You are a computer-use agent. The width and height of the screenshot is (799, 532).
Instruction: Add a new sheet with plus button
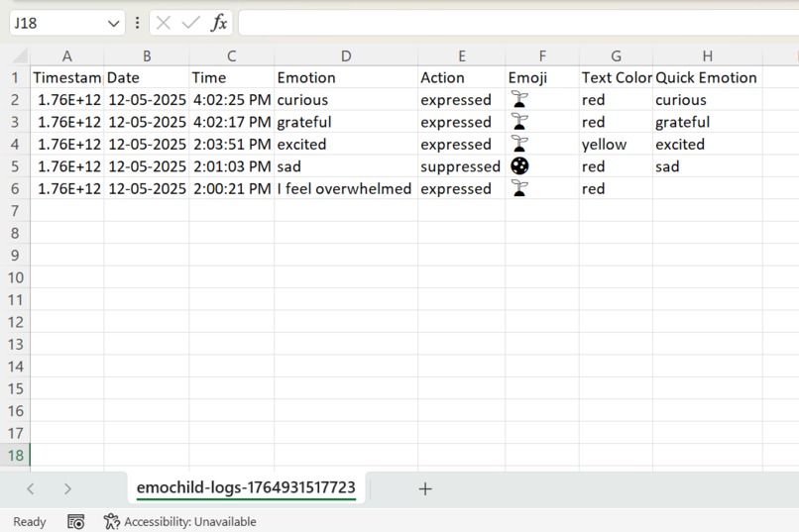[425, 488]
